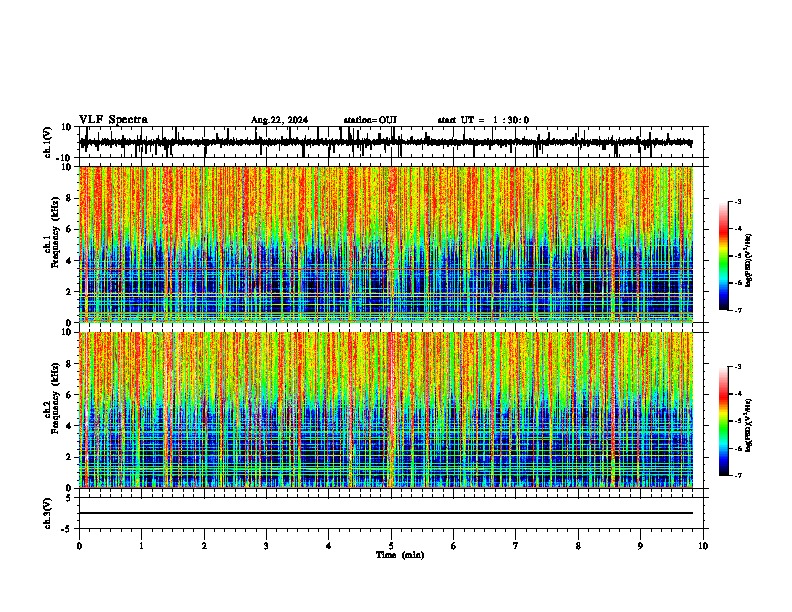
Task: Click the date text "Aug.22, 2024"
Action: [279, 120]
